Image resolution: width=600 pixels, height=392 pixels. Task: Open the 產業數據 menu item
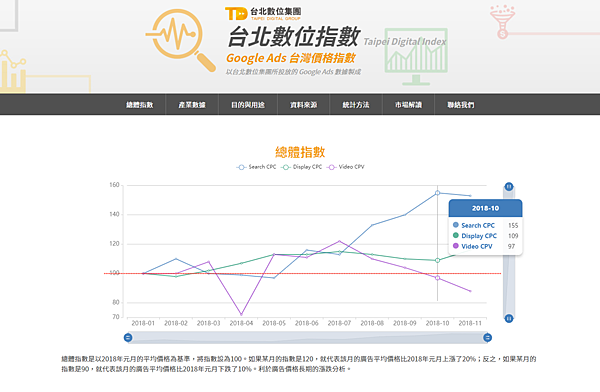click(x=192, y=105)
